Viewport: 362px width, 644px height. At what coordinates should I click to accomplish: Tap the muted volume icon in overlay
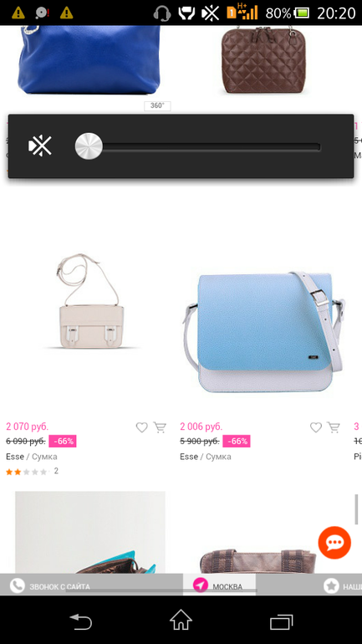pos(40,146)
